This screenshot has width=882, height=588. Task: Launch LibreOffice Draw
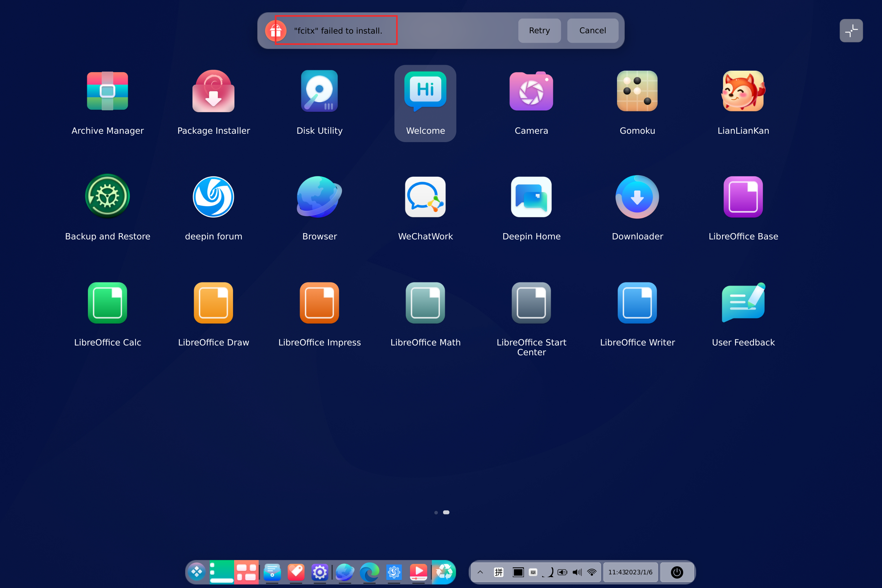click(x=213, y=314)
